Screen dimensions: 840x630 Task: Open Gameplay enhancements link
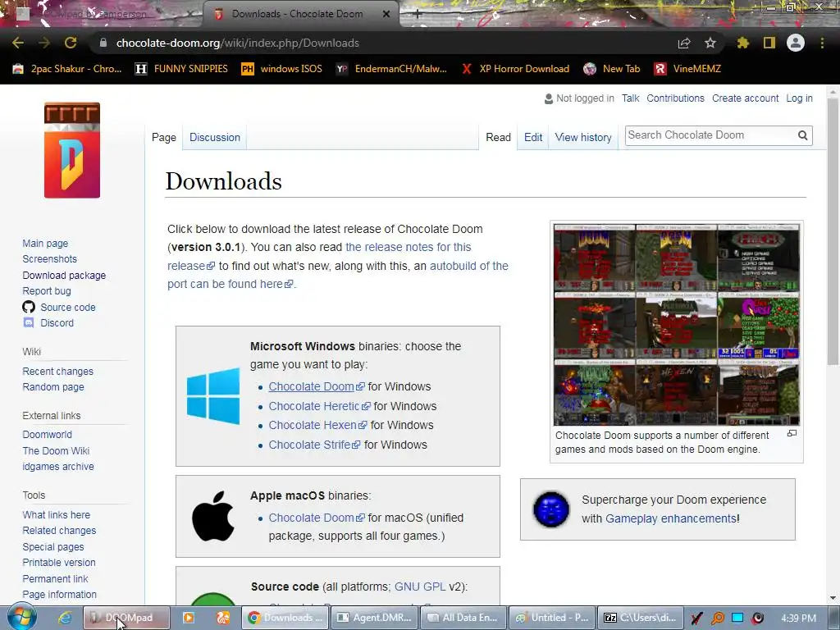(671, 518)
